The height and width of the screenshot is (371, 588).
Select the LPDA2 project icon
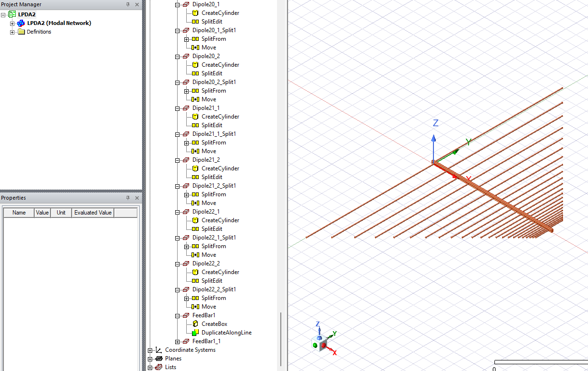pyautogui.click(x=12, y=14)
